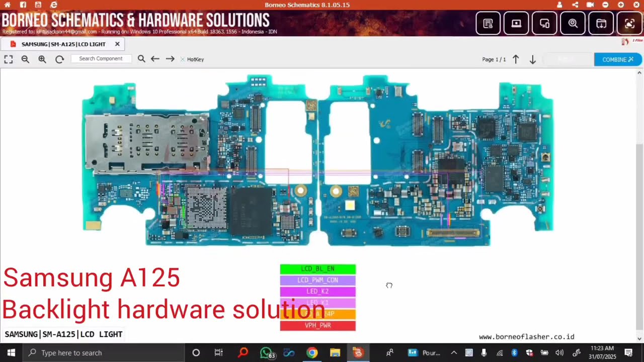Zoom in the schematic view
The image size is (644, 362).
click(x=42, y=59)
